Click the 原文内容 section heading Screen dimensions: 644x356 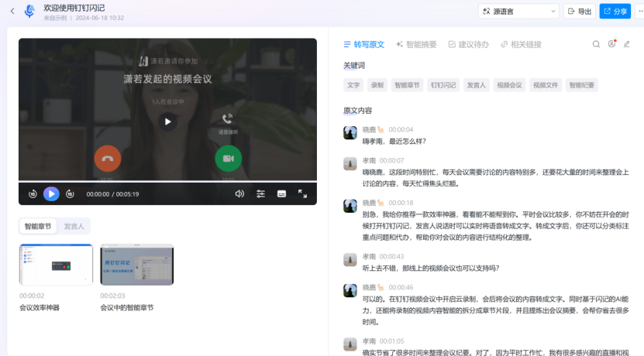358,111
